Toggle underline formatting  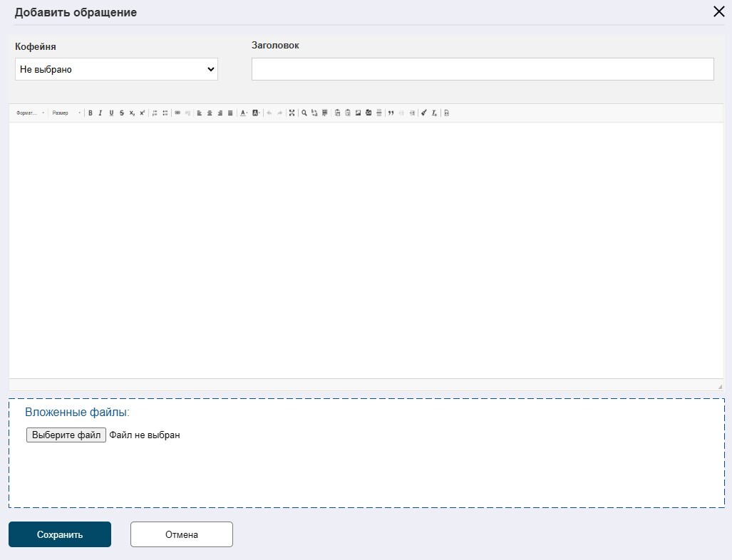[x=111, y=113]
